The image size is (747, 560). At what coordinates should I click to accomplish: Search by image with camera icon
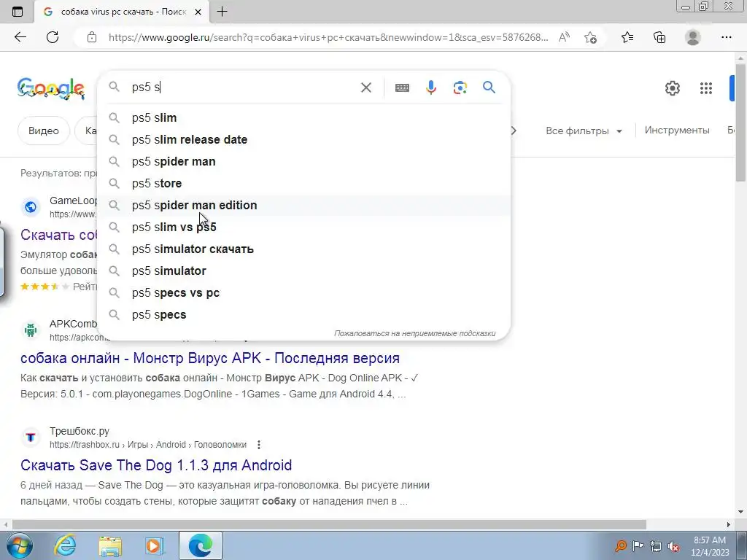point(460,87)
